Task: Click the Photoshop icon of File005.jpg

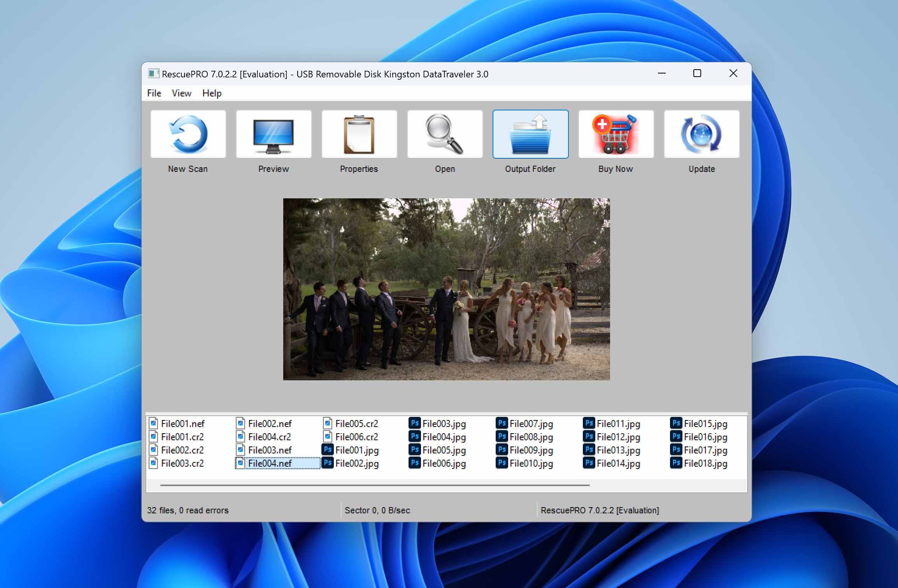Action: (x=415, y=450)
